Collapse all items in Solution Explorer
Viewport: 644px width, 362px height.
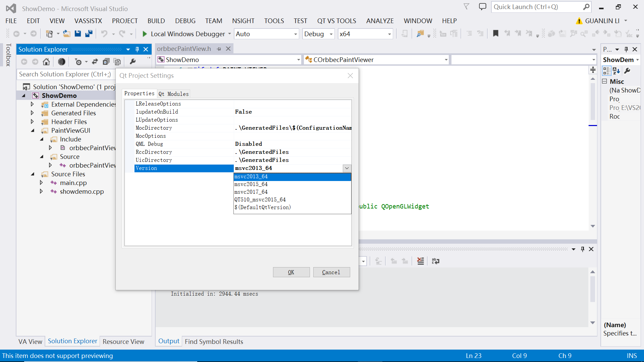click(106, 62)
